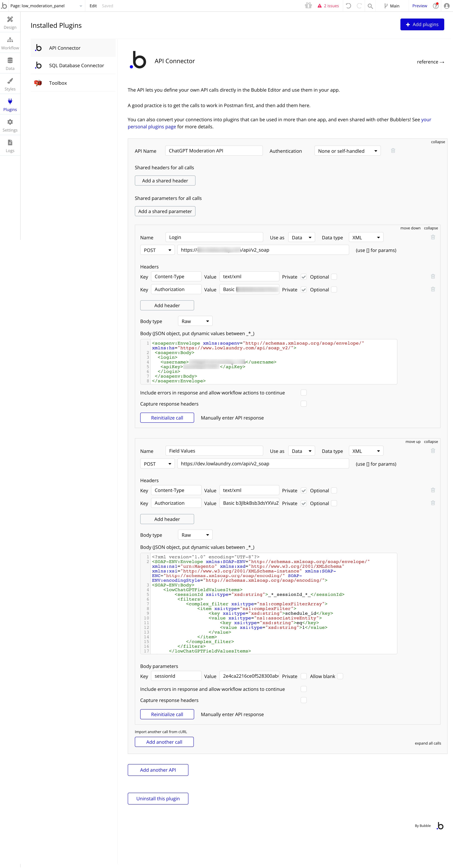Toggle Private for Login Content-Type header
This screenshot has height=868, width=453.
[304, 277]
